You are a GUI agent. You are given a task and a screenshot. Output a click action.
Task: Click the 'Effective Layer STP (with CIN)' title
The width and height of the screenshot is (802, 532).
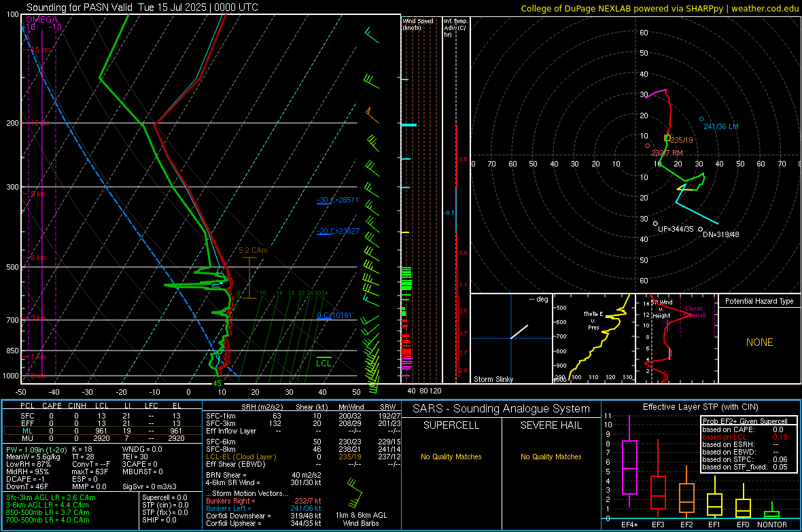point(700,407)
